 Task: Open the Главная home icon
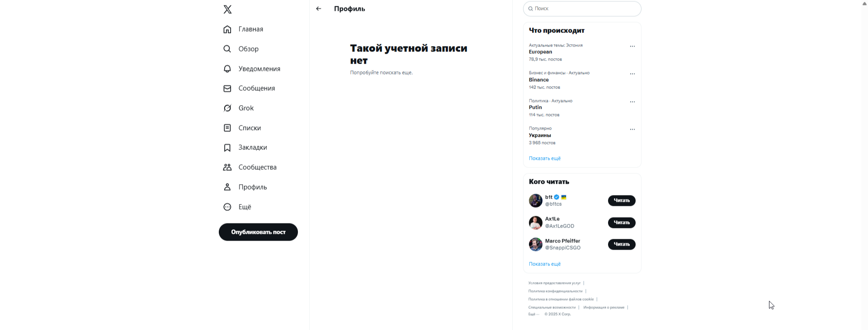point(227,29)
